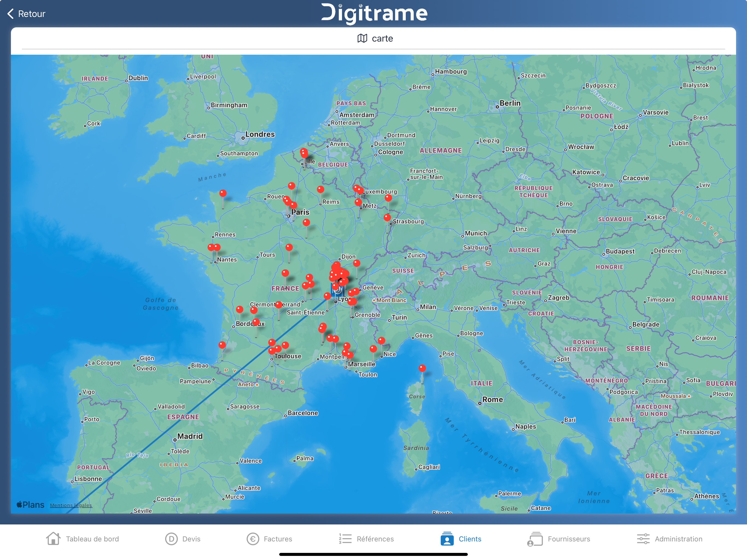Open the Références list icon
The height and width of the screenshot is (560, 747).
pos(345,539)
